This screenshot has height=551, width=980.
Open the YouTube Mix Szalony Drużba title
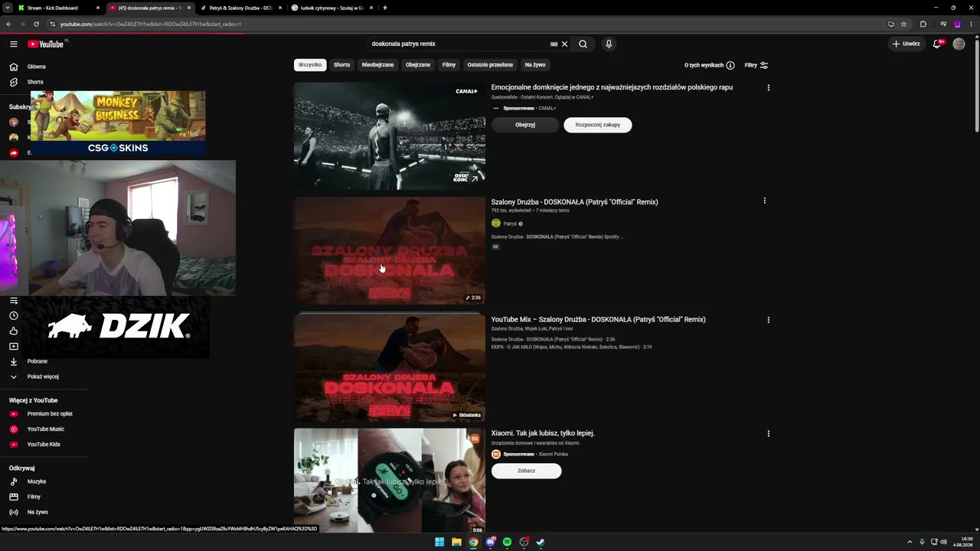pos(598,320)
